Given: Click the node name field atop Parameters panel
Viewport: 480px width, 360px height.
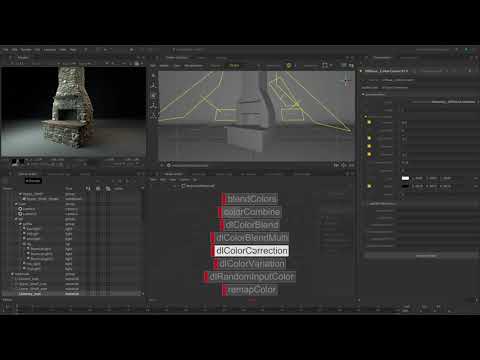Looking at the screenshot, I should click(x=386, y=71).
